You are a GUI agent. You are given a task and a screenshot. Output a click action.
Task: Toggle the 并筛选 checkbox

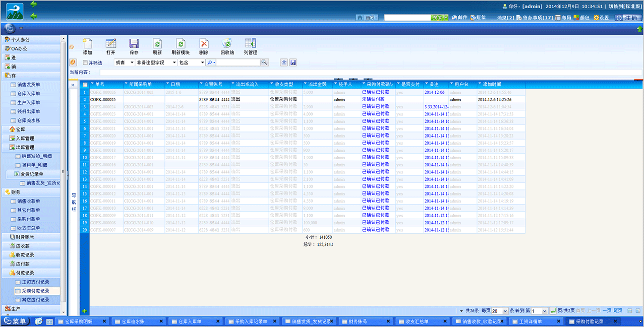(x=85, y=63)
